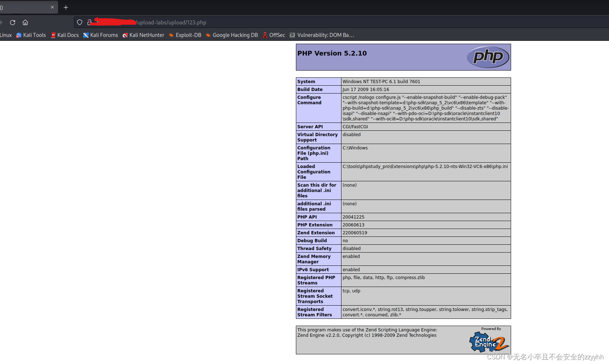Screen dimensions: 609x364
Task: Click the 'Thread Safety' row label
Action: pos(314,248)
